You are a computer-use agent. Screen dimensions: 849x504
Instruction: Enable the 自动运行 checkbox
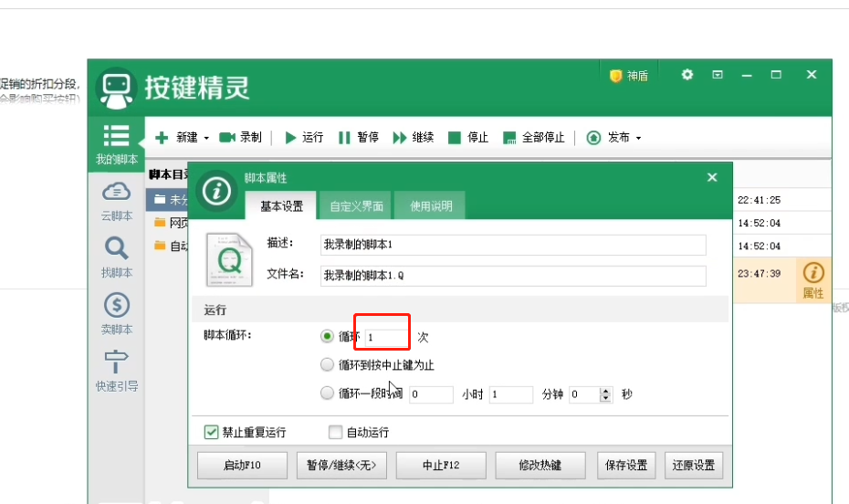point(336,432)
